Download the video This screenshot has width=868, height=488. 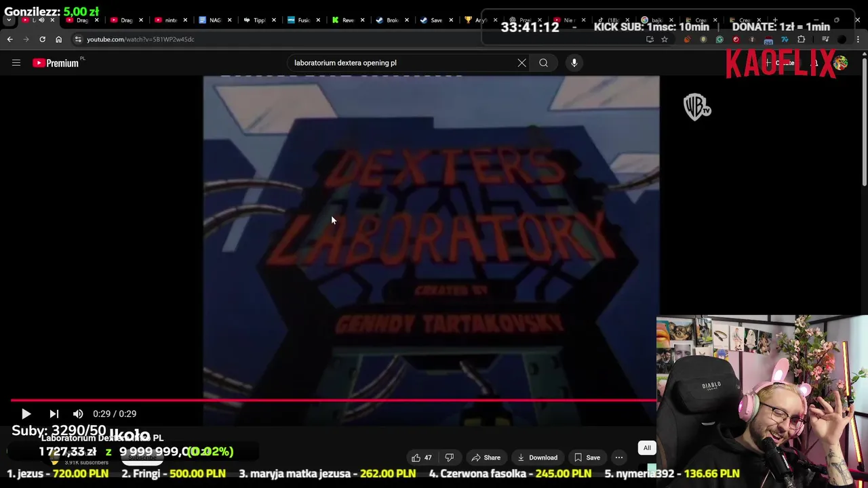[536, 457]
